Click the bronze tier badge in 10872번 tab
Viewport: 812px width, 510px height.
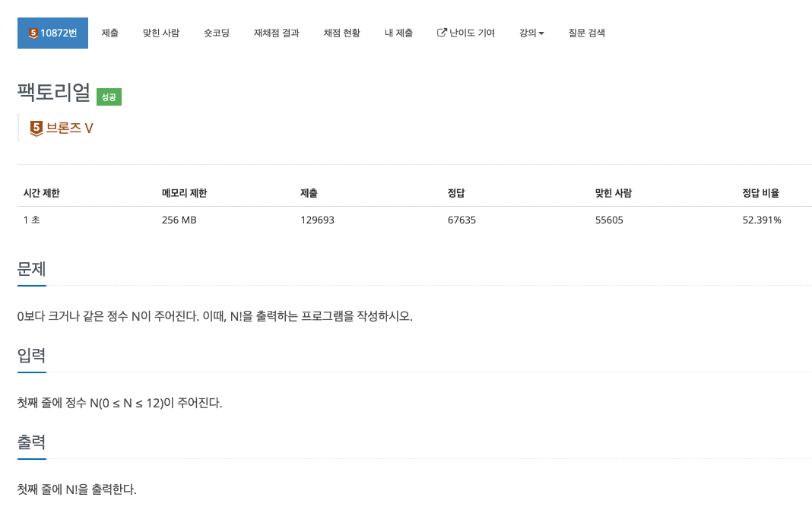(33, 33)
